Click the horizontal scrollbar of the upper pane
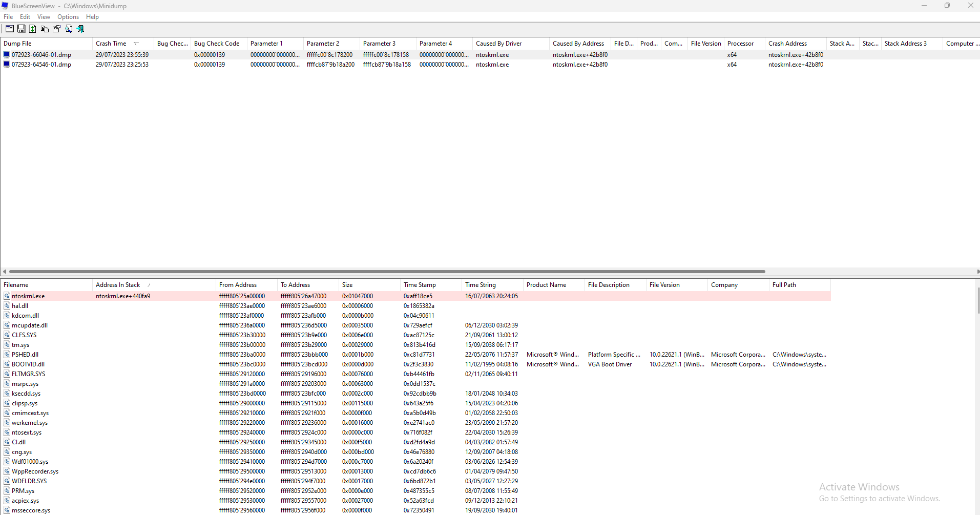 pos(384,271)
